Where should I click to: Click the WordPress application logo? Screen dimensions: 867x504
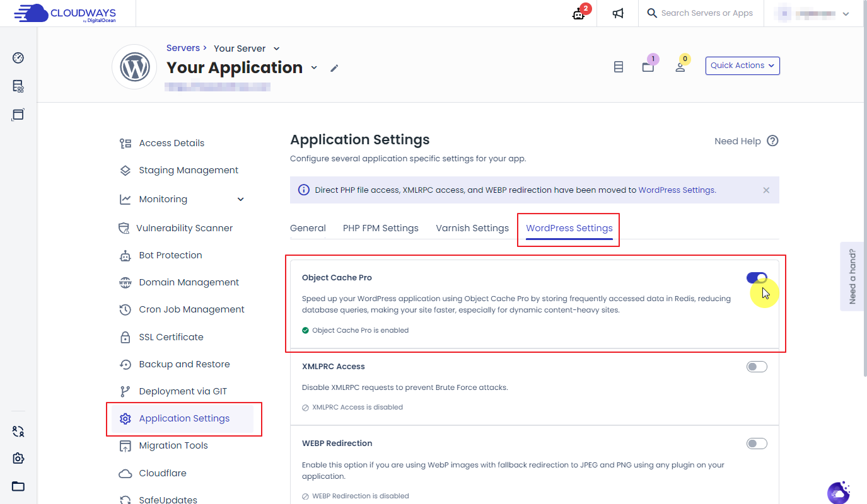(134, 67)
